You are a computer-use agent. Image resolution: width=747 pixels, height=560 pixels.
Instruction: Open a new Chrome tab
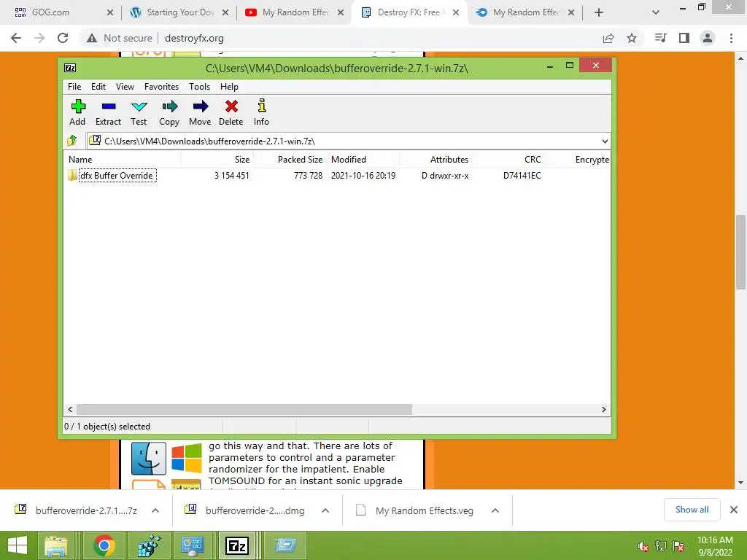coord(599,12)
